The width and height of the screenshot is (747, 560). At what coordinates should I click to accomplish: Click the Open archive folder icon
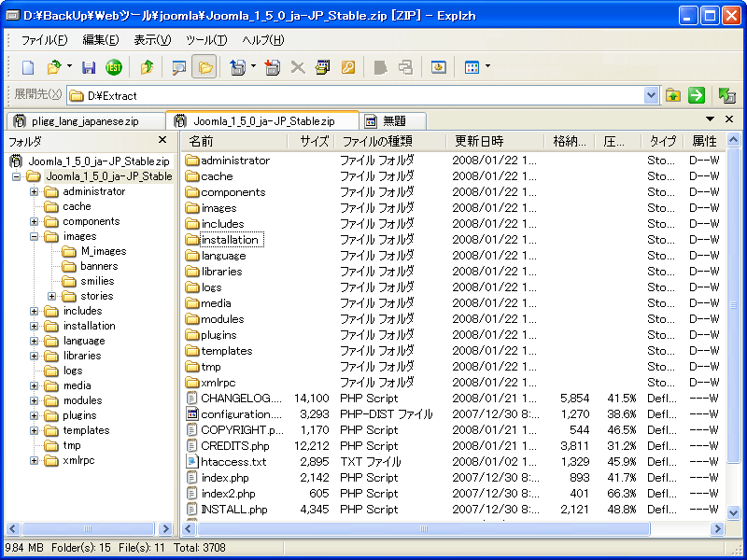coord(54,67)
